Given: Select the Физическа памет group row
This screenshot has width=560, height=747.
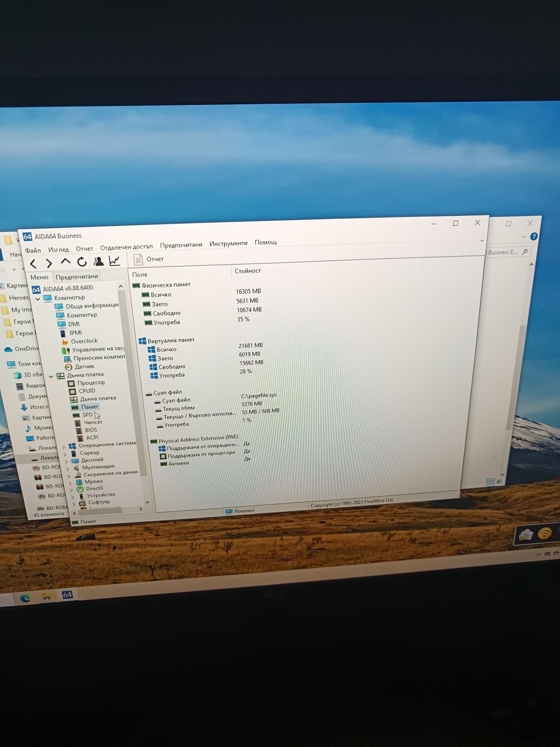Looking at the screenshot, I should pos(162,285).
